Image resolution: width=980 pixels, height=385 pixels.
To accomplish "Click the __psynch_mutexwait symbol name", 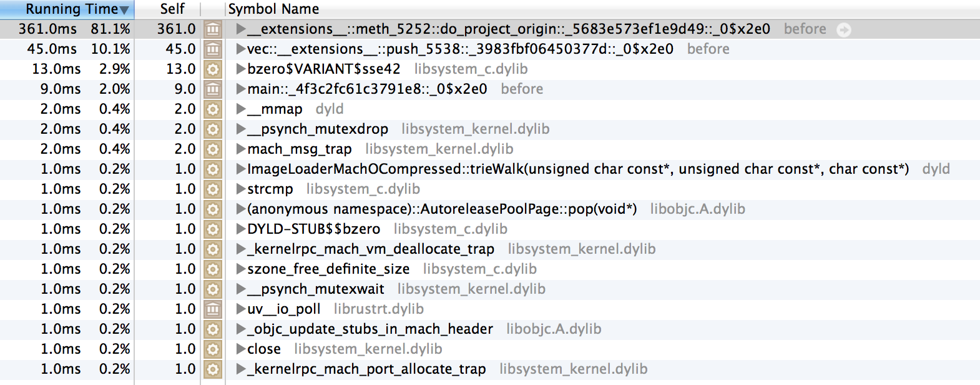I will pyautogui.click(x=316, y=289).
